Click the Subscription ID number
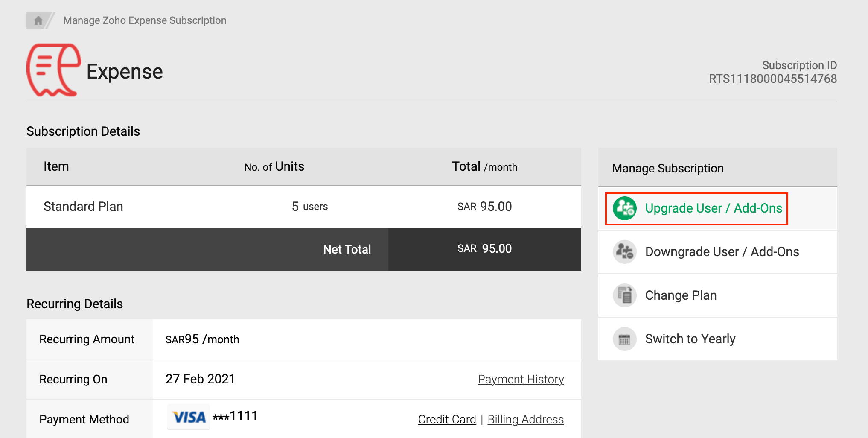868x438 pixels. (x=772, y=79)
